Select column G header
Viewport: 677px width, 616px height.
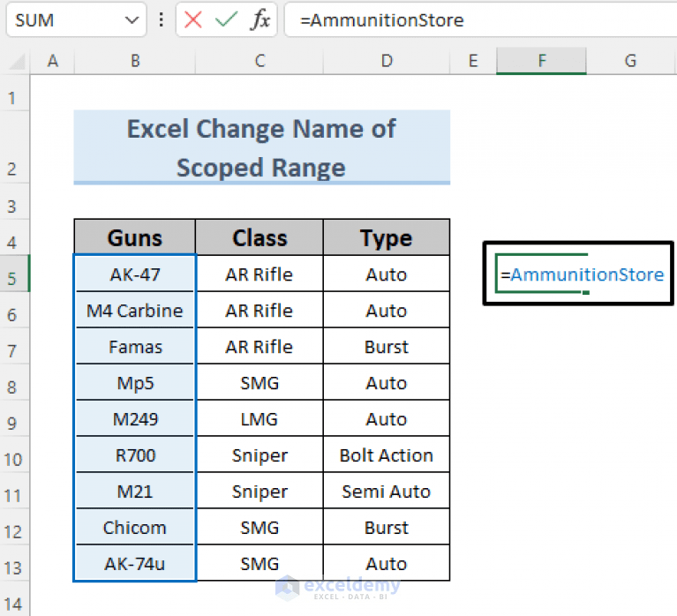[630, 61]
